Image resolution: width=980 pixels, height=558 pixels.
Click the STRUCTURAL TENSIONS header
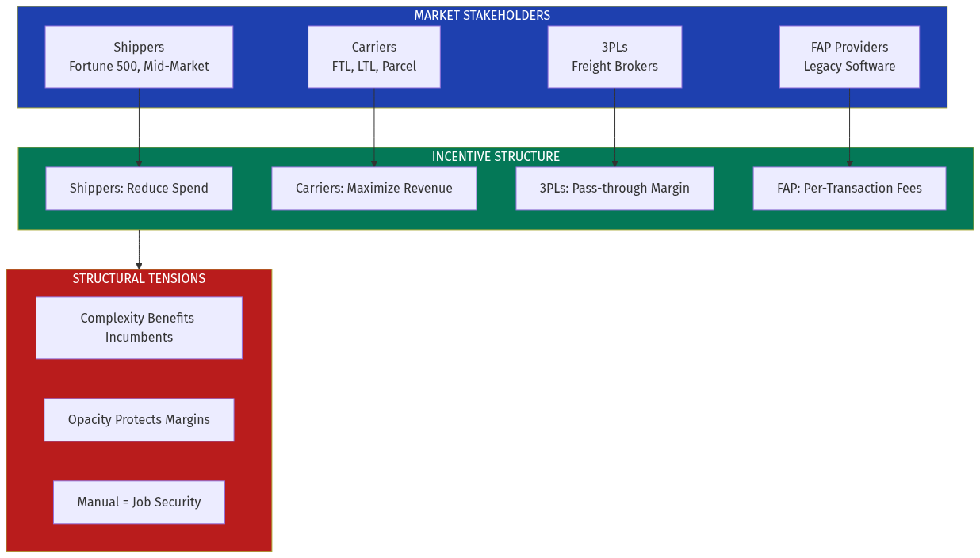click(139, 278)
